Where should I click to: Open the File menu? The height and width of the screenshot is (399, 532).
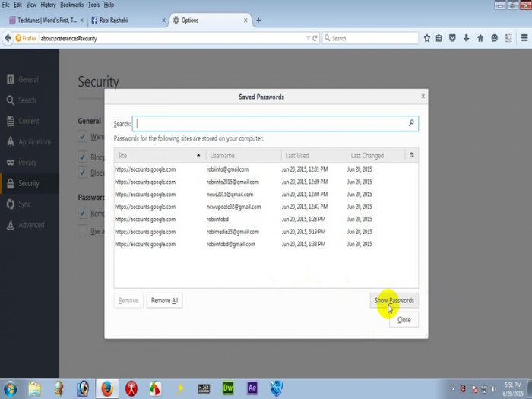point(6,5)
